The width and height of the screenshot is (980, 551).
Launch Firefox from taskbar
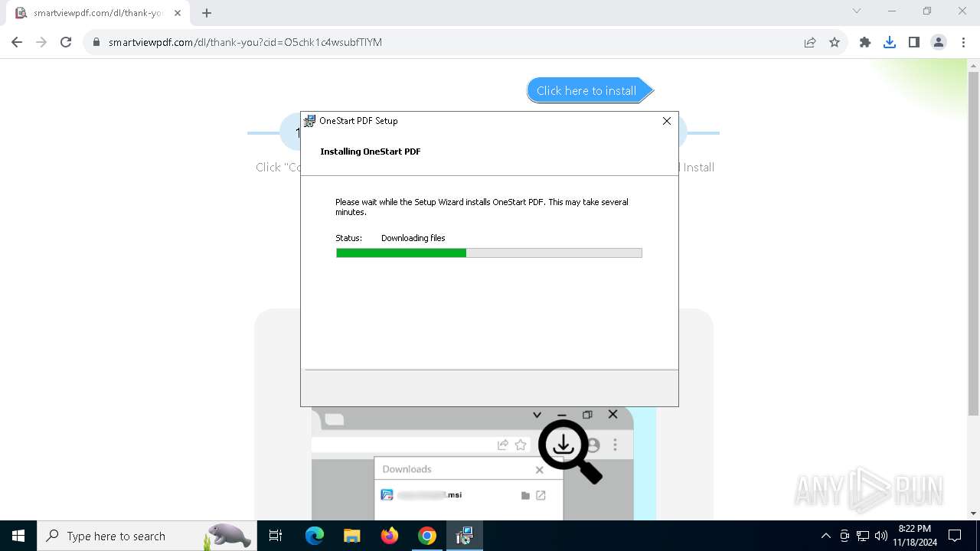[x=390, y=536]
